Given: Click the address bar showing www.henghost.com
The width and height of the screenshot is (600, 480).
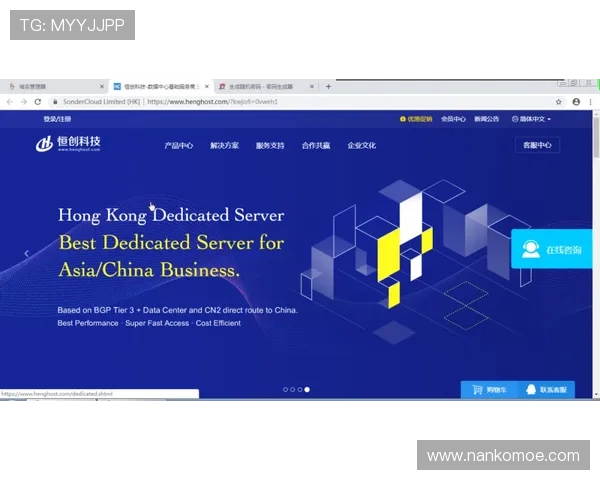Looking at the screenshot, I should 302,102.
